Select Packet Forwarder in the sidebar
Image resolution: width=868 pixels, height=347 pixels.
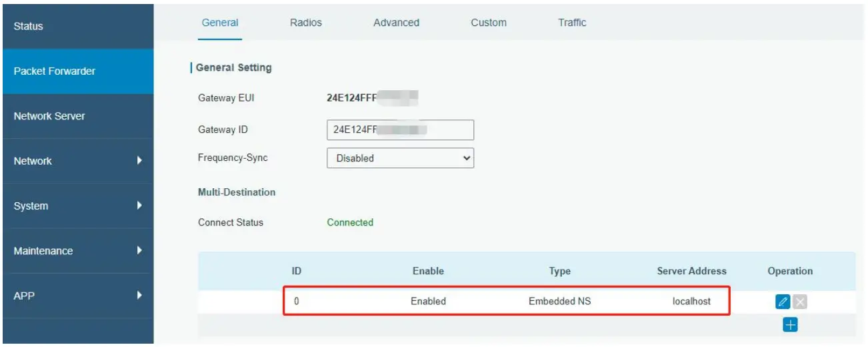tap(77, 71)
